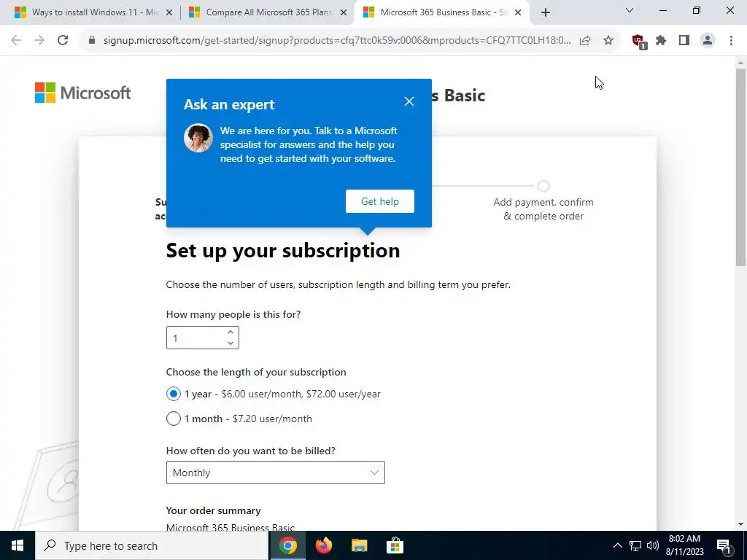Open the uBlock Origin extension icon

point(638,41)
